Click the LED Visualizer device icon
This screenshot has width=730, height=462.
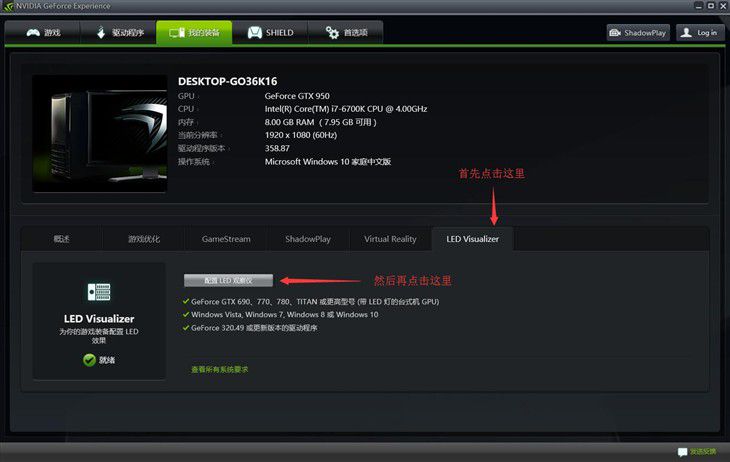pos(99,292)
